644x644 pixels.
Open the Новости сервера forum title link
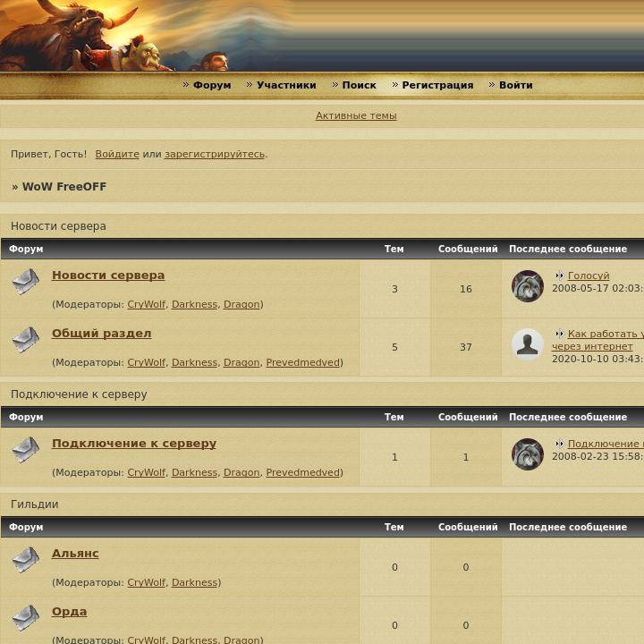click(108, 275)
